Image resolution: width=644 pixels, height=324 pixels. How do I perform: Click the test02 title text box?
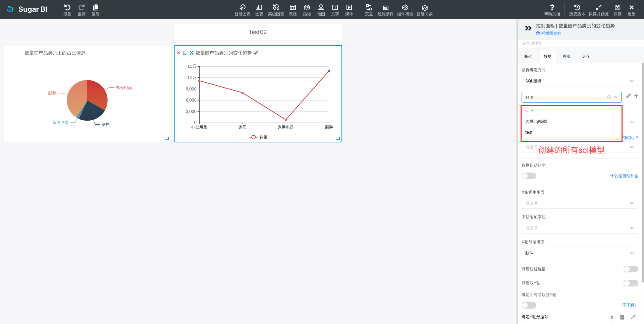tap(258, 32)
